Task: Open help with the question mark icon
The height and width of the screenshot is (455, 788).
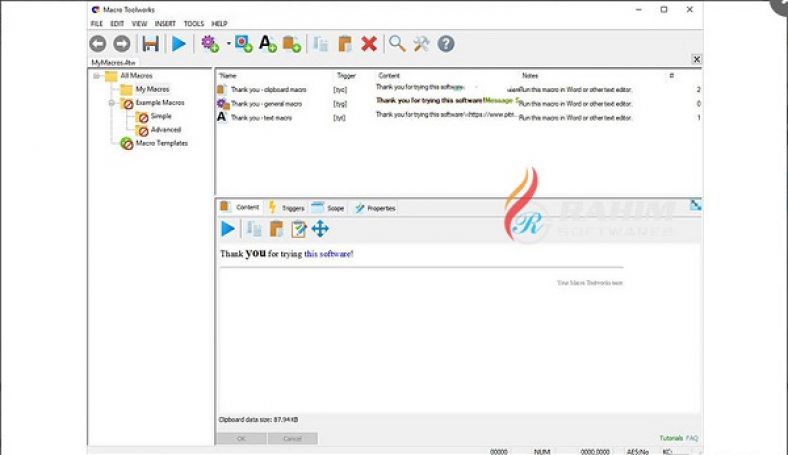Action: pyautogui.click(x=446, y=44)
